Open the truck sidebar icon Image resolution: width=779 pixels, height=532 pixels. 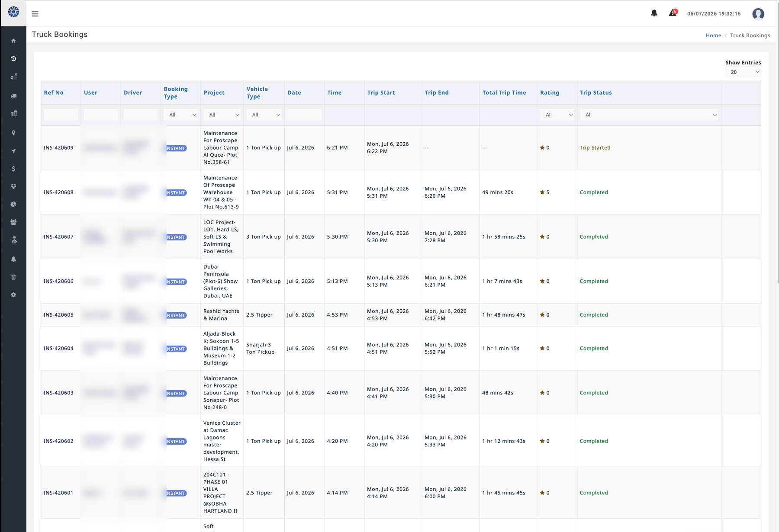pos(13,96)
